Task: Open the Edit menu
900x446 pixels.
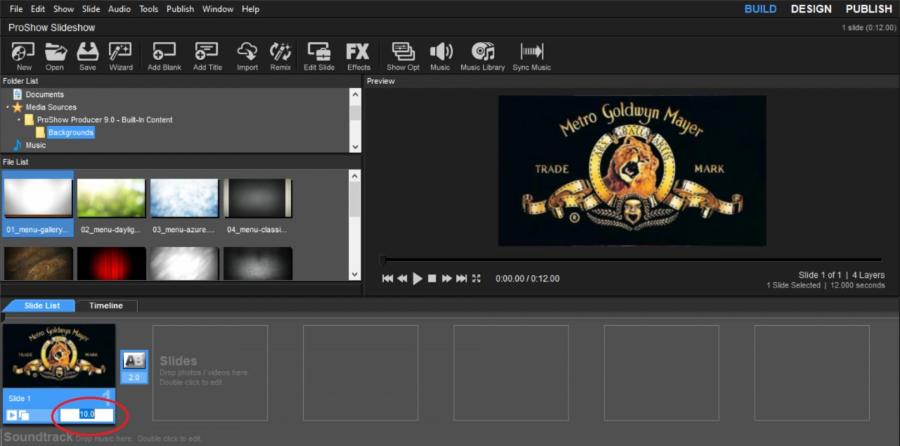Action: click(38, 9)
